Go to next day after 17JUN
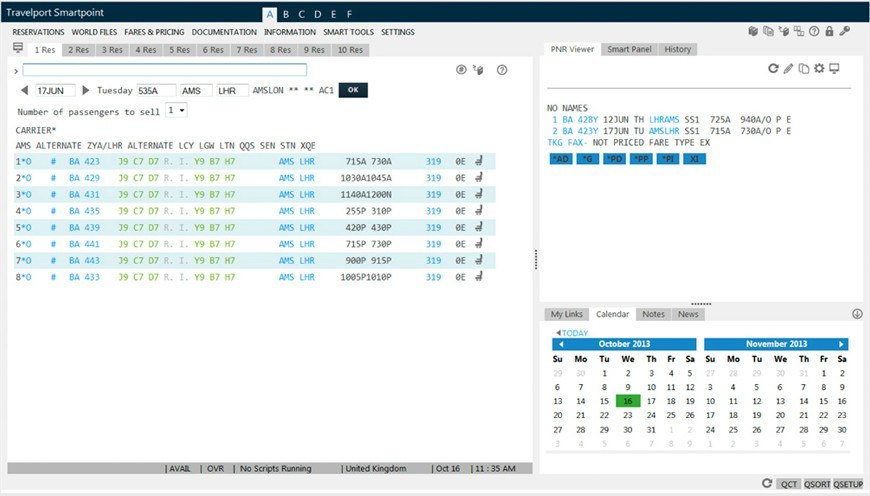Image resolution: width=870 pixels, height=496 pixels. pos(85,90)
